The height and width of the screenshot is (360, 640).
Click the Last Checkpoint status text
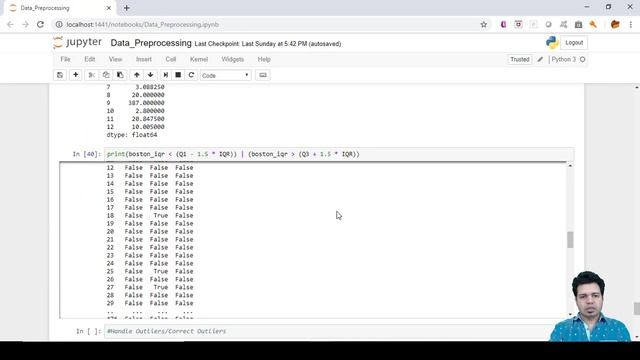(x=268, y=44)
